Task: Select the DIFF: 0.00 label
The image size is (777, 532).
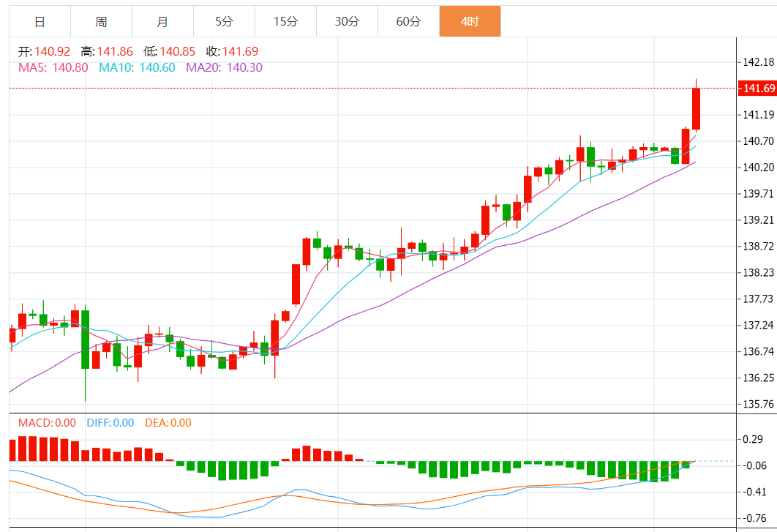Action: point(110,422)
